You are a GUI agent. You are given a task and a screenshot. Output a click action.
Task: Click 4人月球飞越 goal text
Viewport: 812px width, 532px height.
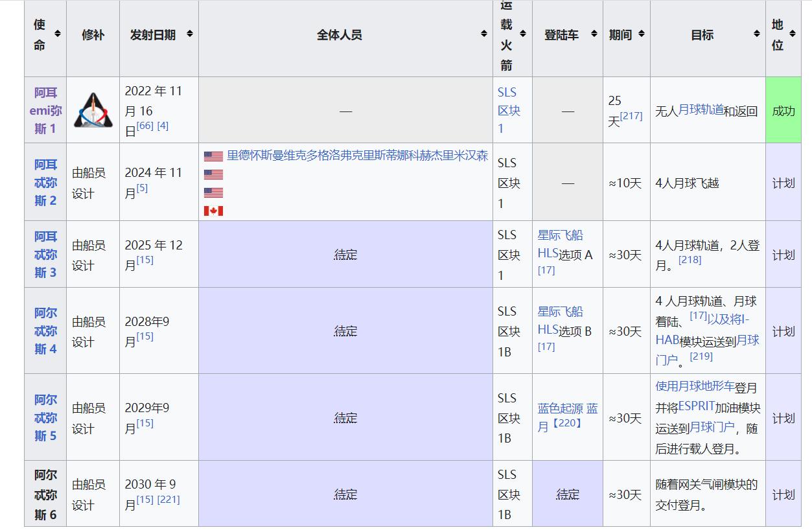[687, 183]
